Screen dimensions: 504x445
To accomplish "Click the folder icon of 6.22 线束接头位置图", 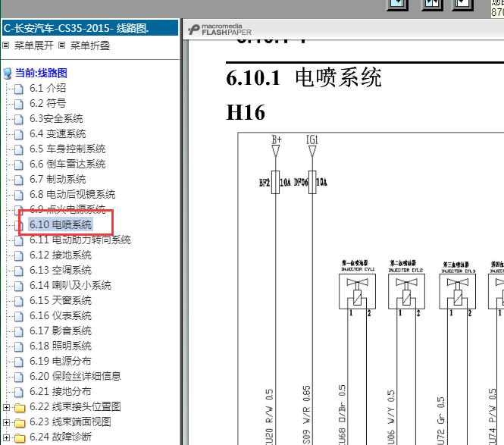I will pyautogui.click(x=20, y=408).
